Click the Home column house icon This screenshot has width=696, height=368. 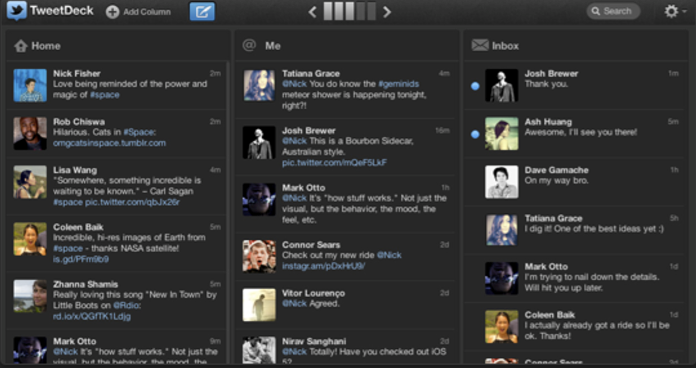[x=21, y=46]
